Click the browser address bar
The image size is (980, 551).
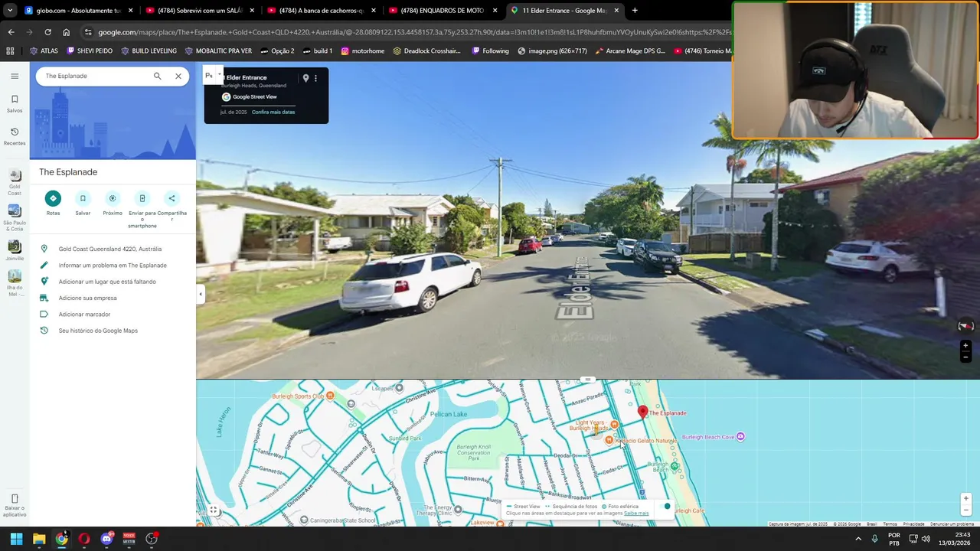tap(406, 32)
